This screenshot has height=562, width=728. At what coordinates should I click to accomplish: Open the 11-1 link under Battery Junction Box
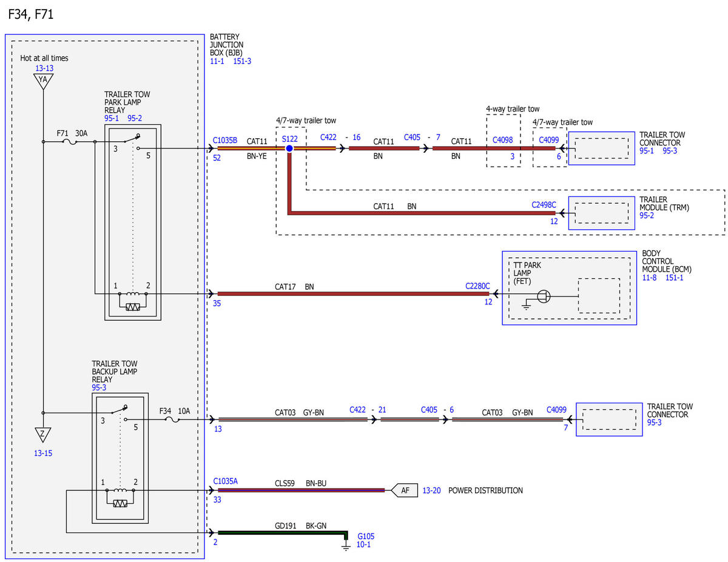tap(217, 61)
